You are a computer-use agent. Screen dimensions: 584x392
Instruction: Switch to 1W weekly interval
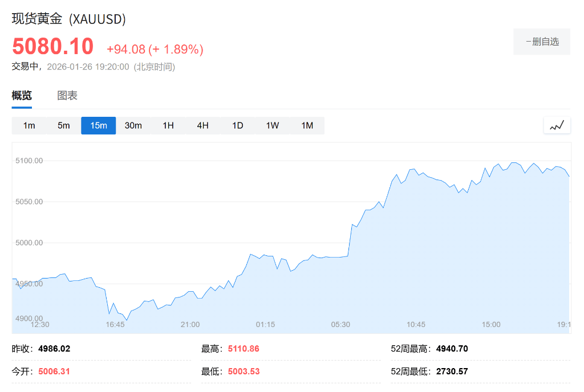[x=273, y=125]
